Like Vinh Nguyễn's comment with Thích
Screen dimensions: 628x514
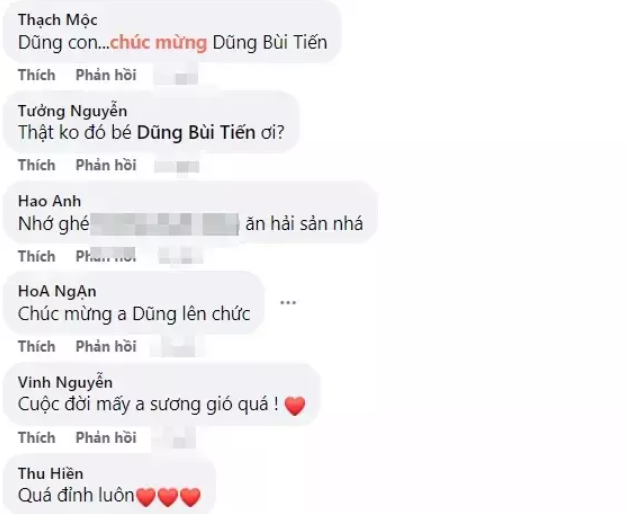click(36, 437)
